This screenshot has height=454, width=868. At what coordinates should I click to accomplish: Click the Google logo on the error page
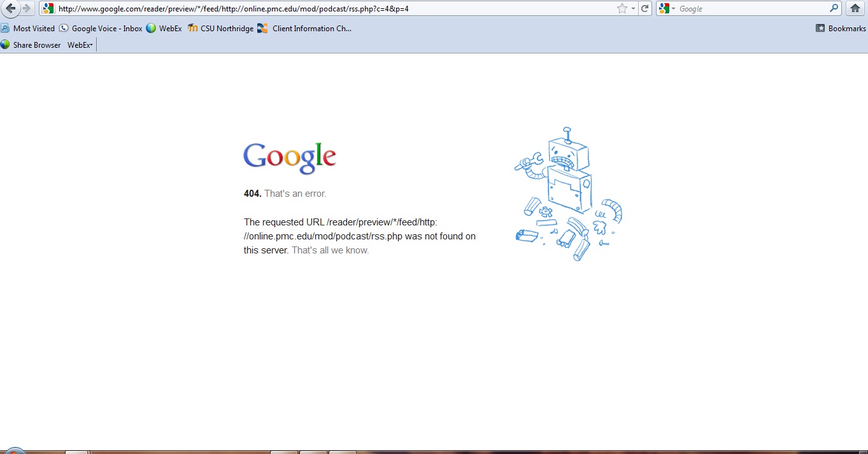click(290, 159)
